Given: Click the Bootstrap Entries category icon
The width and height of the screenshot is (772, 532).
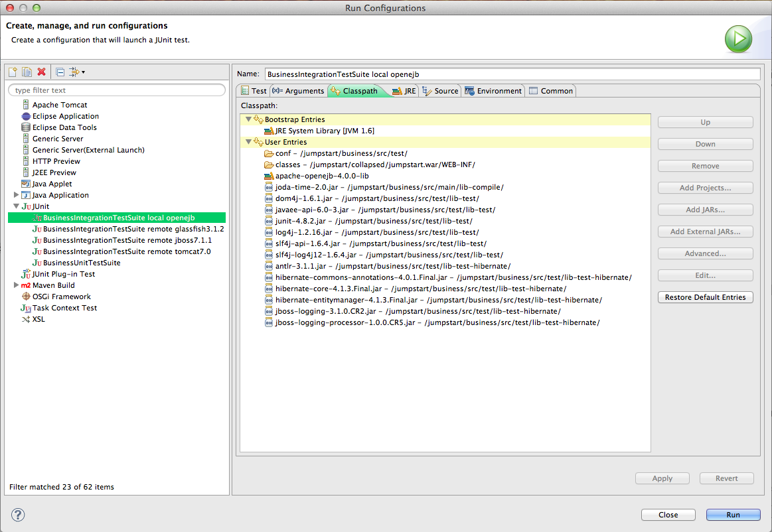Looking at the screenshot, I should pyautogui.click(x=258, y=119).
